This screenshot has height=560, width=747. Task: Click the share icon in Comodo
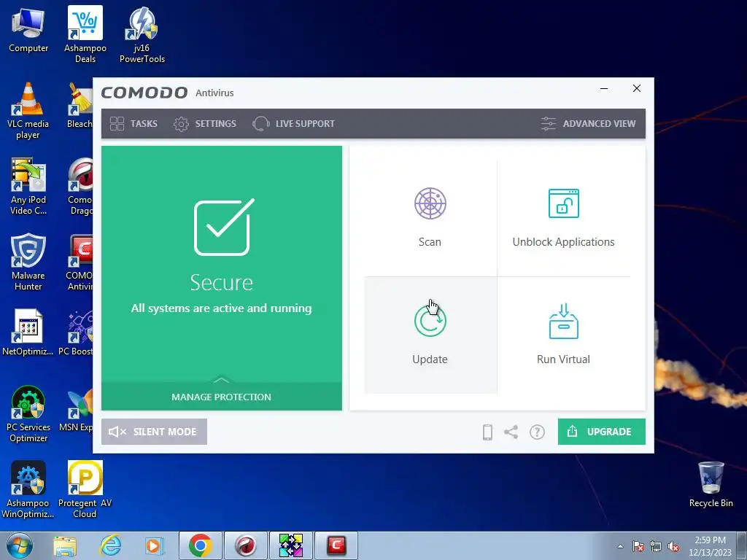point(511,432)
